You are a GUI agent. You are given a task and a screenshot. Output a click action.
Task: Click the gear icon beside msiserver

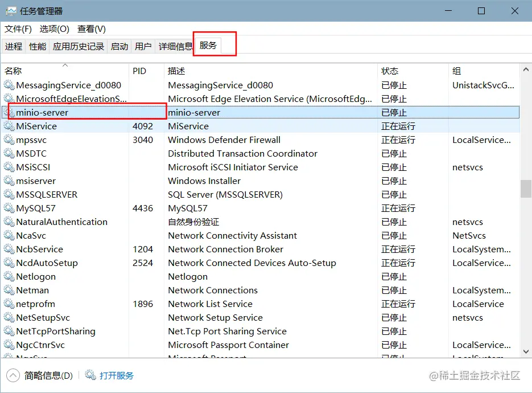click(x=9, y=181)
